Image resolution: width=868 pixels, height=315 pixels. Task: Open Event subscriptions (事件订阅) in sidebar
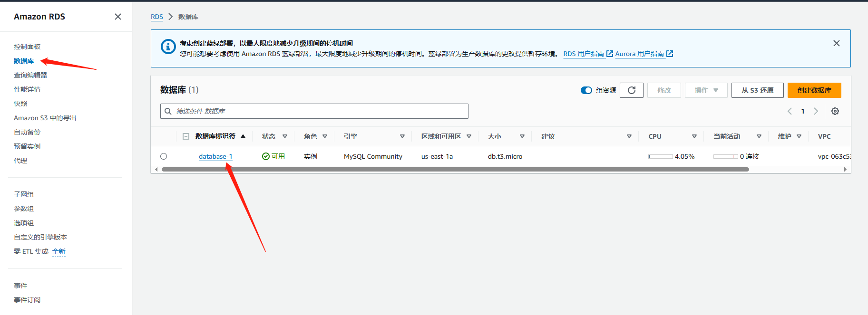click(27, 300)
